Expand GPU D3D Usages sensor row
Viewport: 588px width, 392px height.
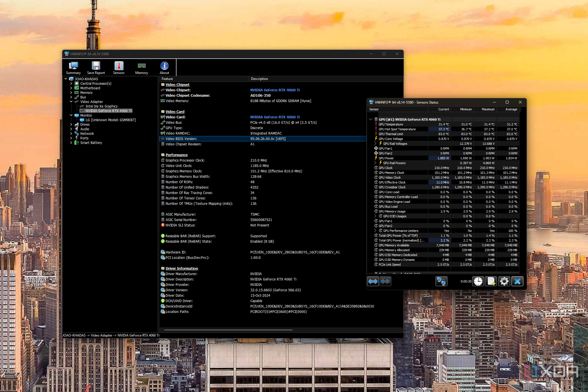point(375,216)
